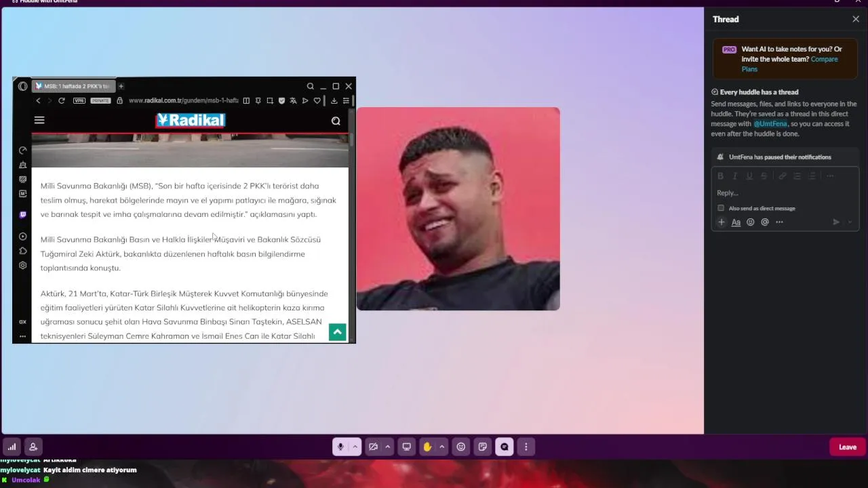Select the MSB news browser tab
The width and height of the screenshot is (868, 488).
tap(73, 86)
